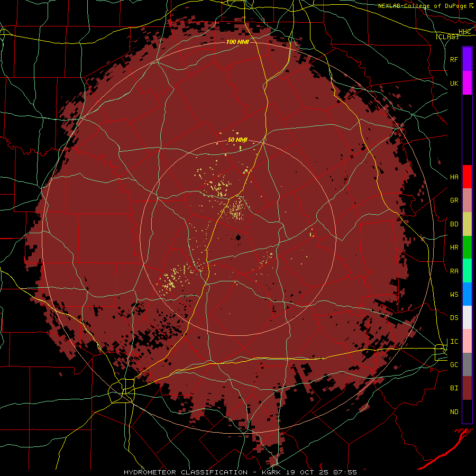Click the "HHC" product code text

[464, 32]
